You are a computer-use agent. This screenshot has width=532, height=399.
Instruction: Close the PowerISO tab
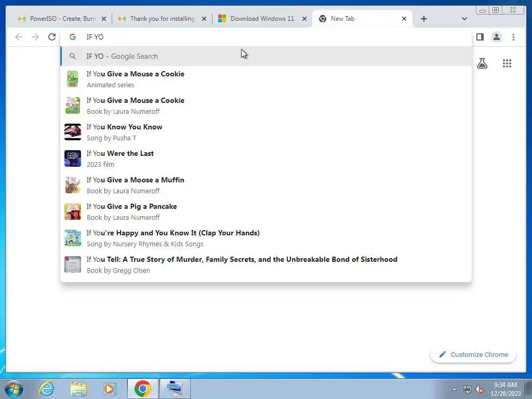[x=104, y=19]
